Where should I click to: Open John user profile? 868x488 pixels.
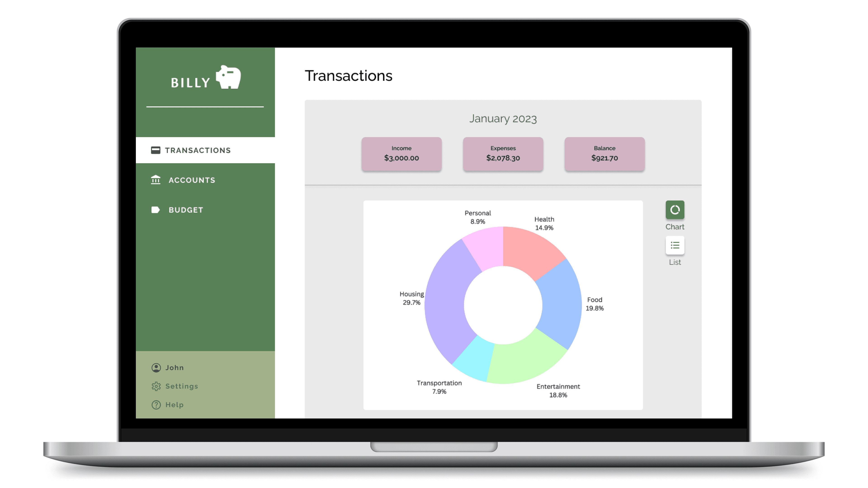coord(175,367)
